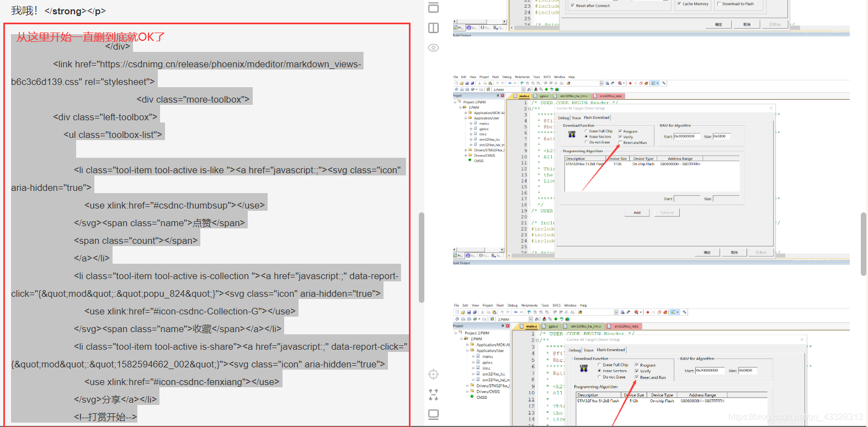Expand Drivers/CMSIS folder in middle project tree
Image resolution: width=868 pixels, height=427 pixels.
[x=466, y=156]
